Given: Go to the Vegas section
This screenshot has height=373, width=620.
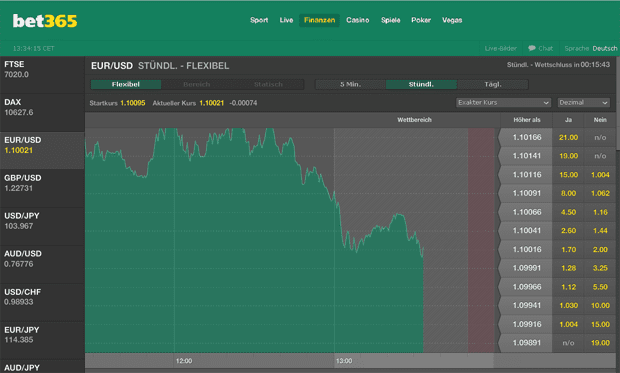Looking at the screenshot, I should (x=452, y=20).
